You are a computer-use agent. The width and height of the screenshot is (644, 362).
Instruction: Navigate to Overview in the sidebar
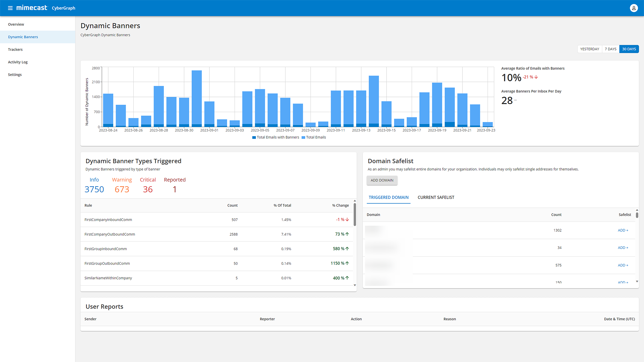tap(16, 24)
